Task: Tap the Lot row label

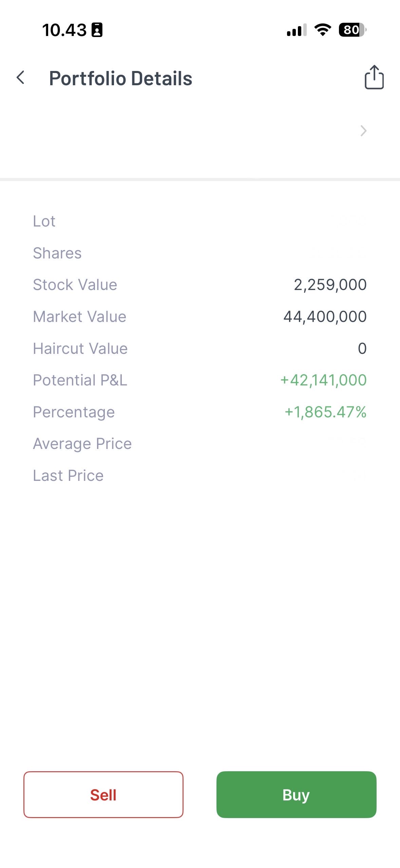Action: (44, 221)
